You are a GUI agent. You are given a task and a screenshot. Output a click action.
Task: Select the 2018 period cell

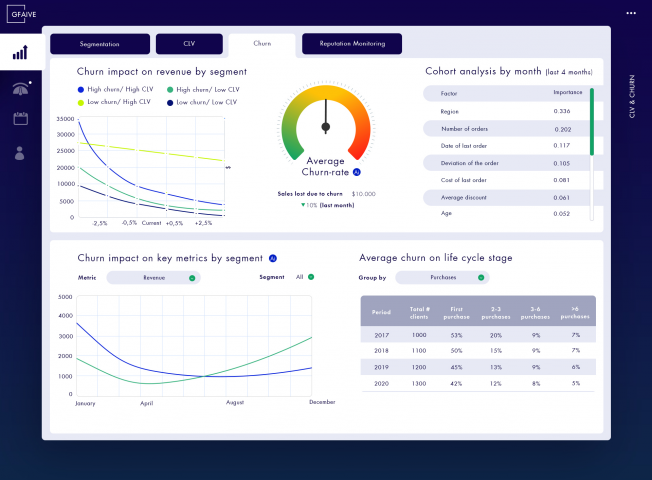tap(381, 351)
